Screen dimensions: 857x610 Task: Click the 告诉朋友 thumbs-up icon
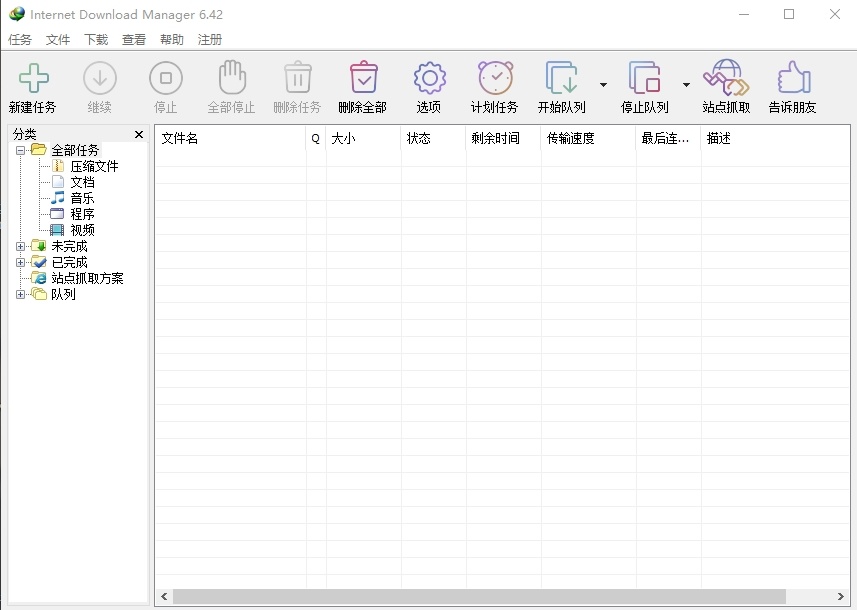[794, 77]
